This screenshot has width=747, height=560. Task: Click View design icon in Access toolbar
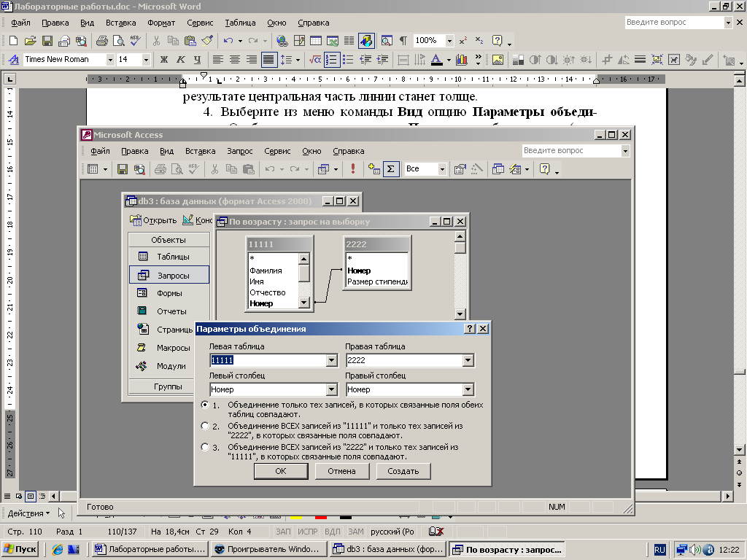coord(93,169)
